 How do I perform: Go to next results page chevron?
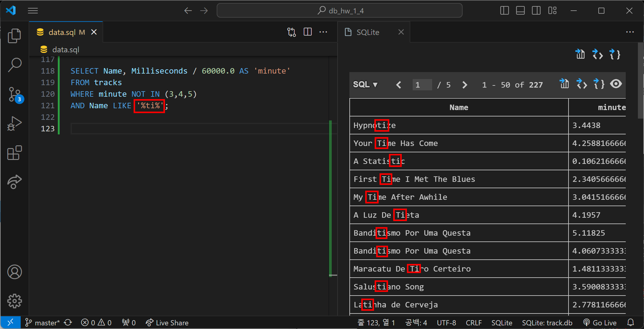(464, 85)
